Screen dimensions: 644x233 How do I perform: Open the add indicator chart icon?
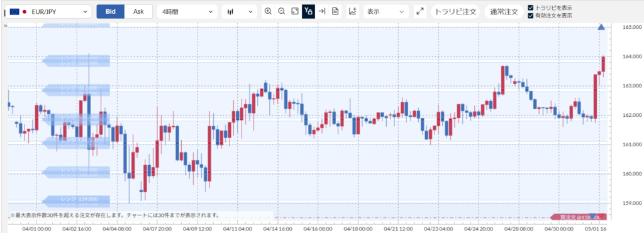pyautogui.click(x=352, y=11)
